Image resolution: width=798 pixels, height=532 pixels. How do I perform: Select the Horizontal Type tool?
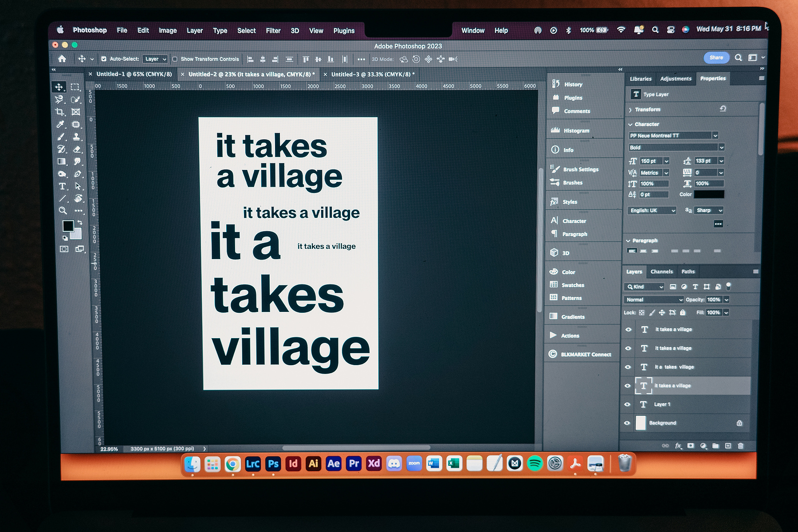click(x=62, y=186)
